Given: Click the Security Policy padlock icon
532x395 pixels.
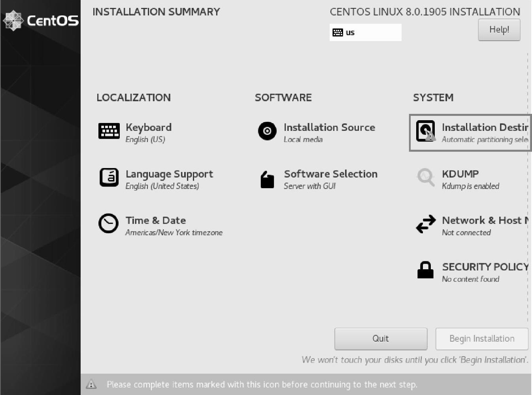Looking at the screenshot, I should coord(425,270).
